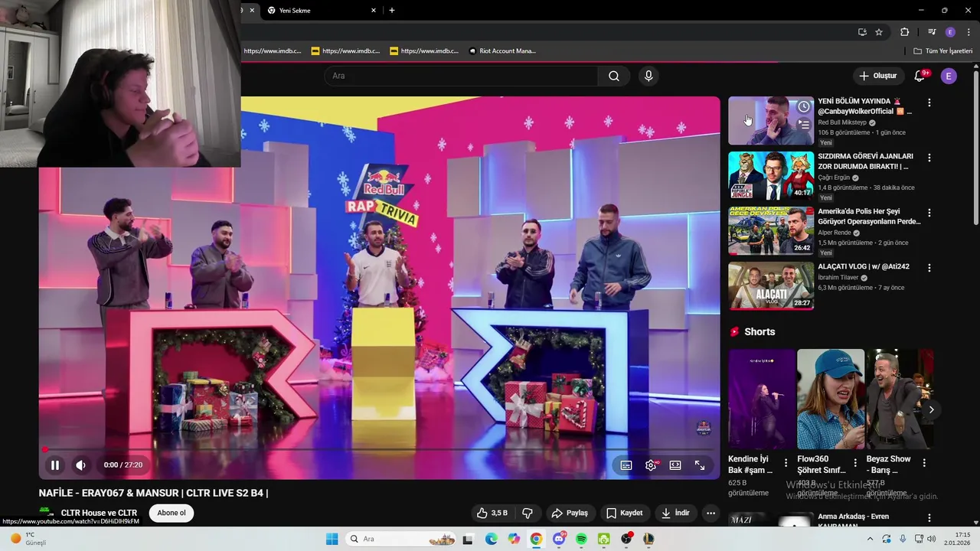Viewport: 980px width, 551px height.
Task: Open options for Beyaz Show short
Action: 924,463
